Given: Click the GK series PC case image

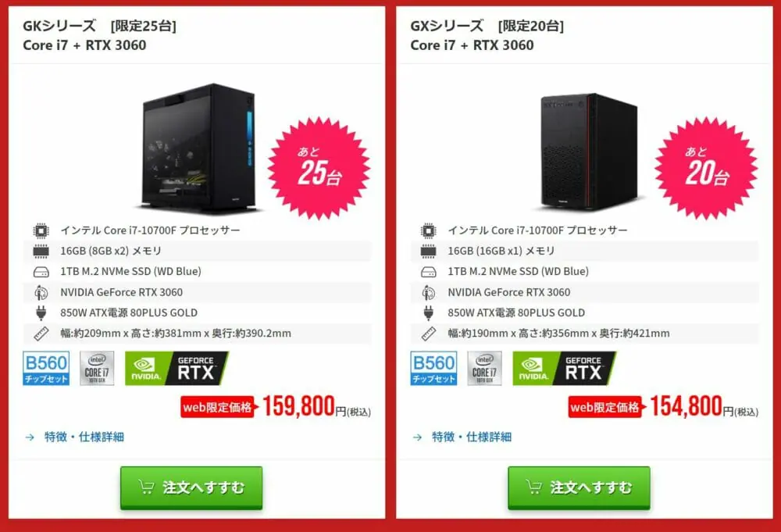Looking at the screenshot, I should 198,148.
